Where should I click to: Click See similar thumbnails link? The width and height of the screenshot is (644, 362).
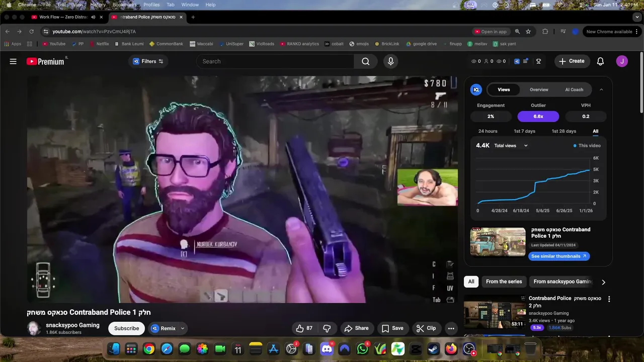[559, 256]
